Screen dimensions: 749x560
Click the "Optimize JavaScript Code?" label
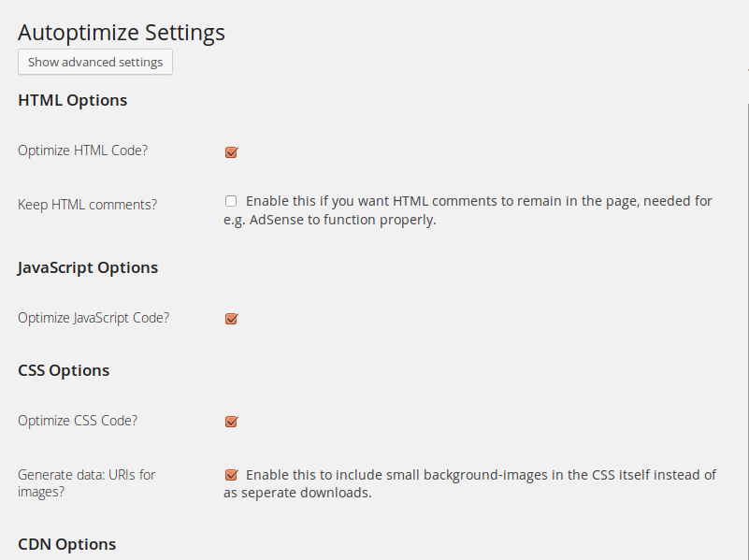[x=94, y=318]
